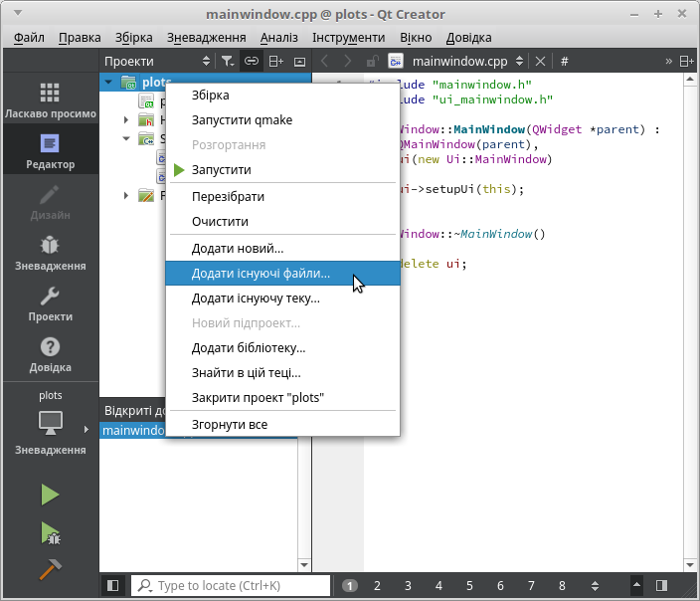Open the Інструменти menu

coord(348,37)
